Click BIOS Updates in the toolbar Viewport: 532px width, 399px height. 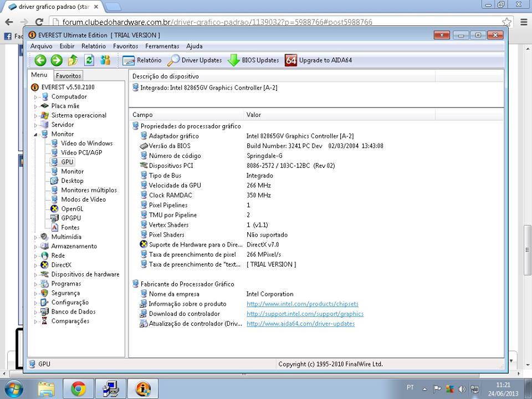[x=253, y=60]
